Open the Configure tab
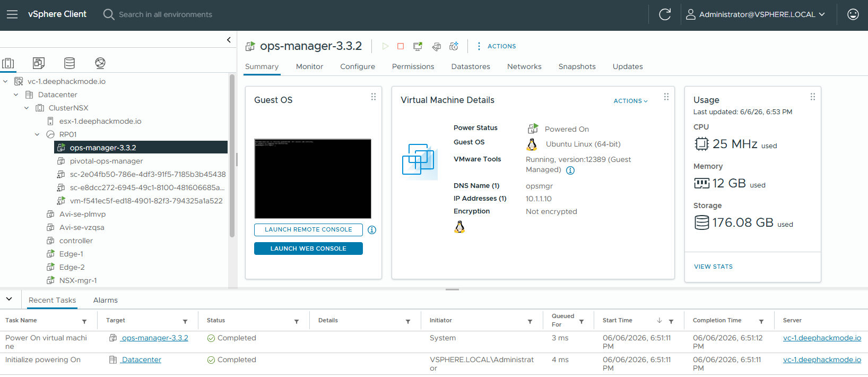 (x=358, y=66)
